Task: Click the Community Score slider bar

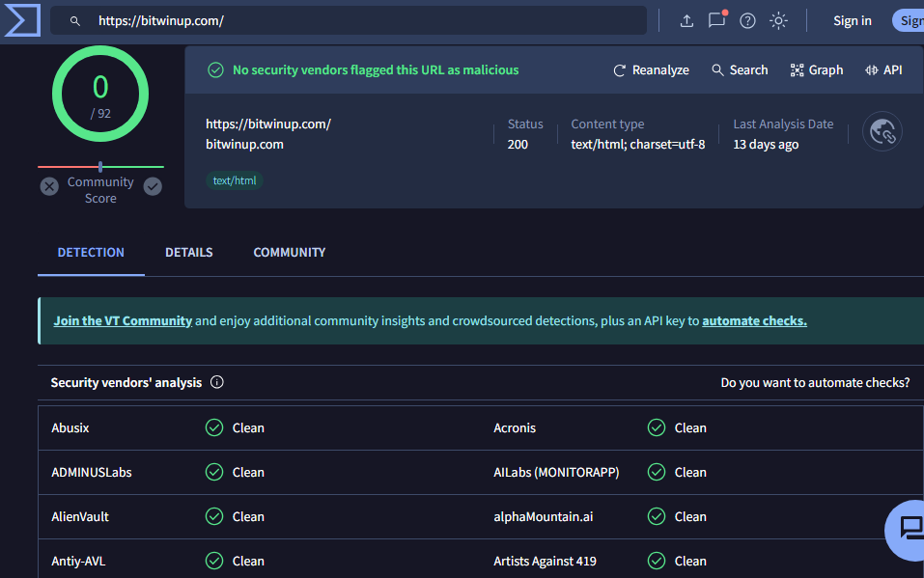Action: 100,167
